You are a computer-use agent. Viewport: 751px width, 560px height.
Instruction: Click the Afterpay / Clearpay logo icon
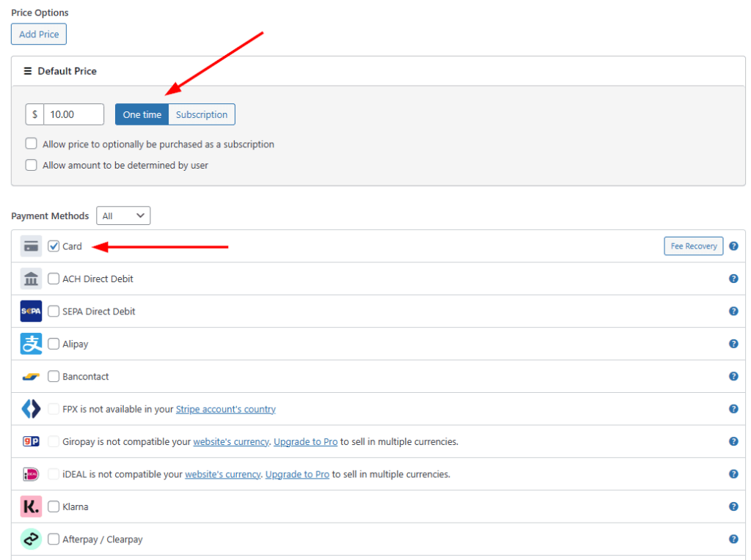[31, 539]
